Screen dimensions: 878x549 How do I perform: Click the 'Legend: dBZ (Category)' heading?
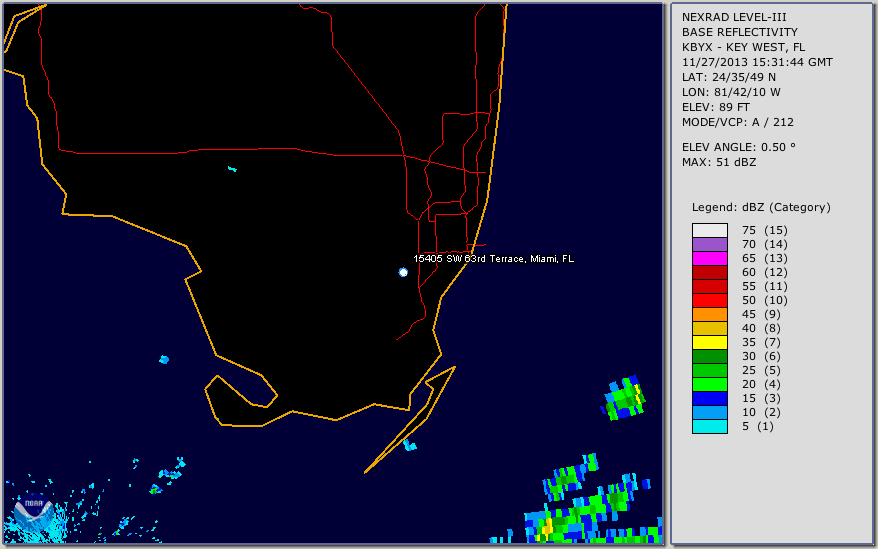pos(761,207)
